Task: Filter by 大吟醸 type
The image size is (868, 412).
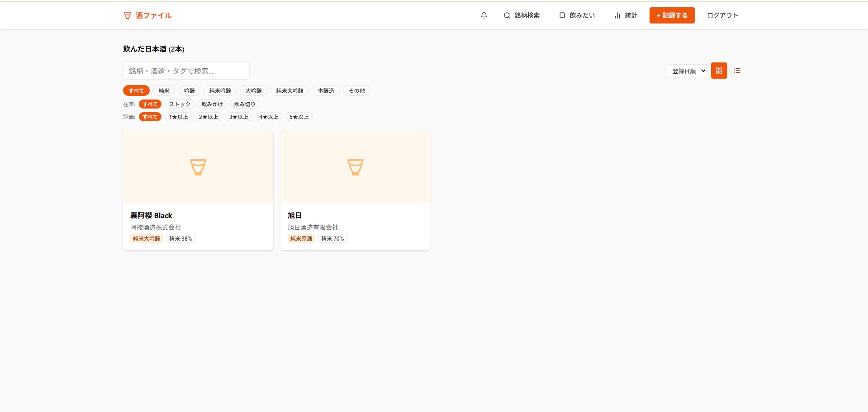Action: pos(254,90)
